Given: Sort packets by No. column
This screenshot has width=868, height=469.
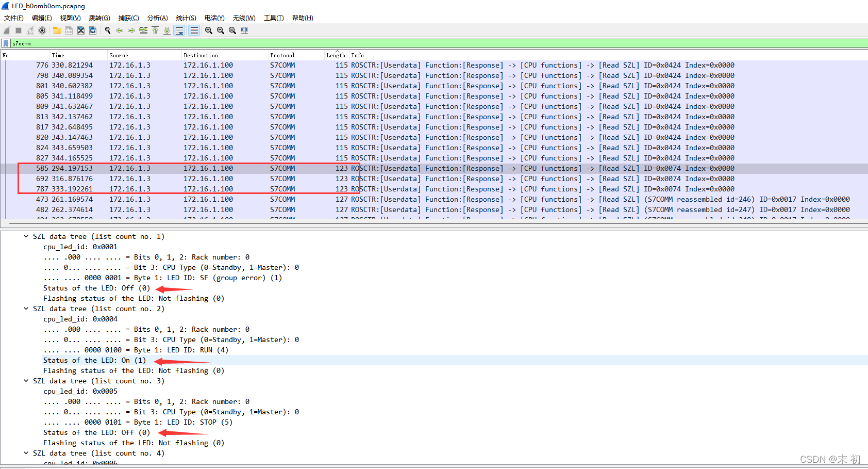Looking at the screenshot, I should point(25,55).
